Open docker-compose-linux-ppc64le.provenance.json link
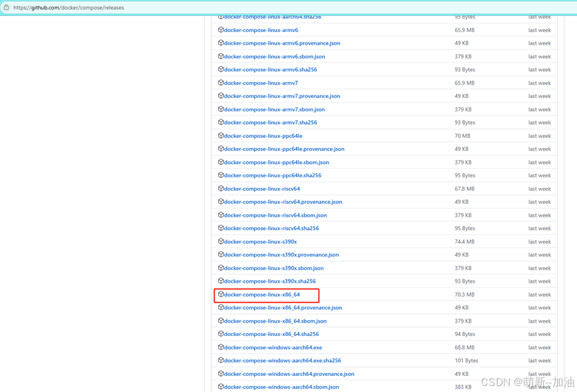Screen dimensions: 577x392 (284, 149)
